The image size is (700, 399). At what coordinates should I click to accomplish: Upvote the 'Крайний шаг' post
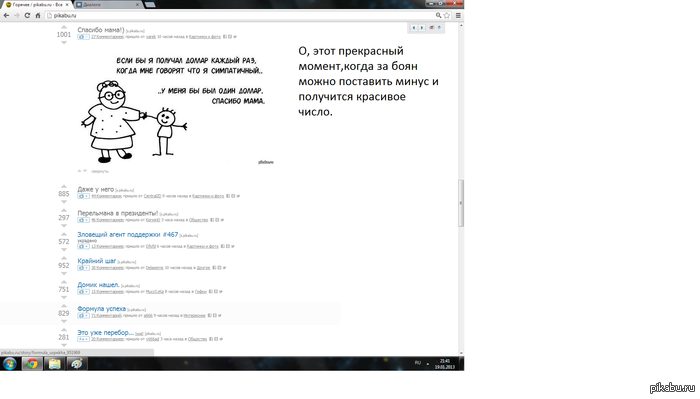(x=64, y=258)
